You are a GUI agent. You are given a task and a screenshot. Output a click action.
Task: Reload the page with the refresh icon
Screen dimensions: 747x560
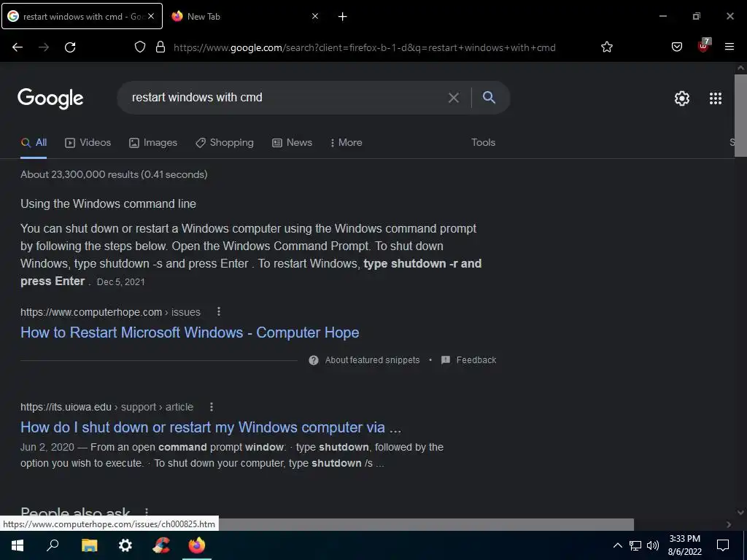click(70, 47)
